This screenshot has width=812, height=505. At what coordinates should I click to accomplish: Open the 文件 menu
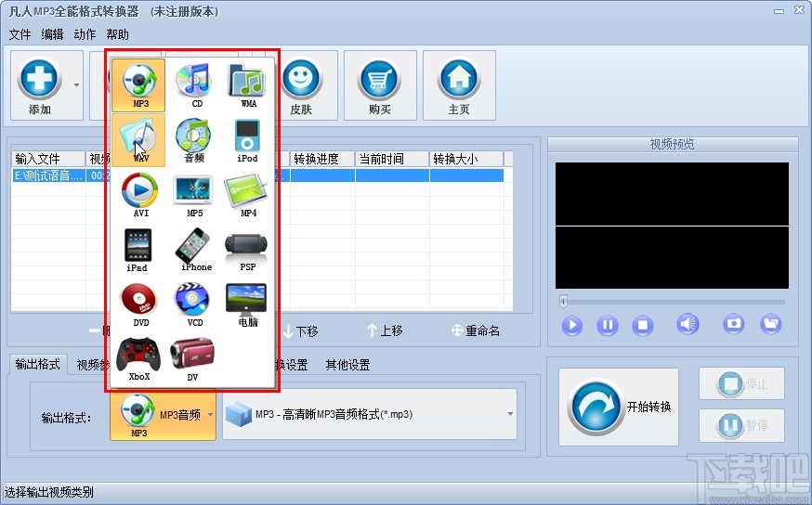pyautogui.click(x=20, y=34)
